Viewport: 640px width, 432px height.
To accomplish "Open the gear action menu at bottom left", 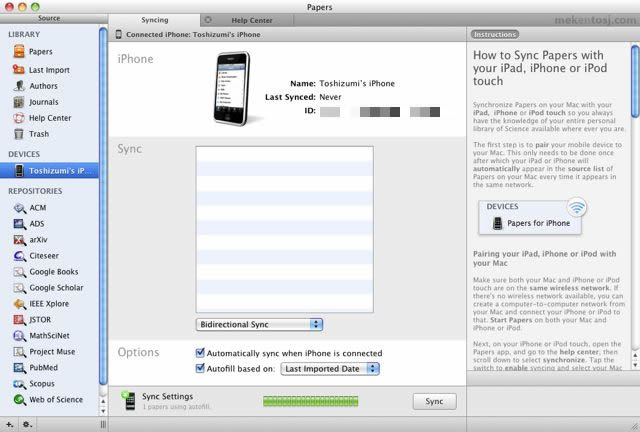I will click(27, 425).
